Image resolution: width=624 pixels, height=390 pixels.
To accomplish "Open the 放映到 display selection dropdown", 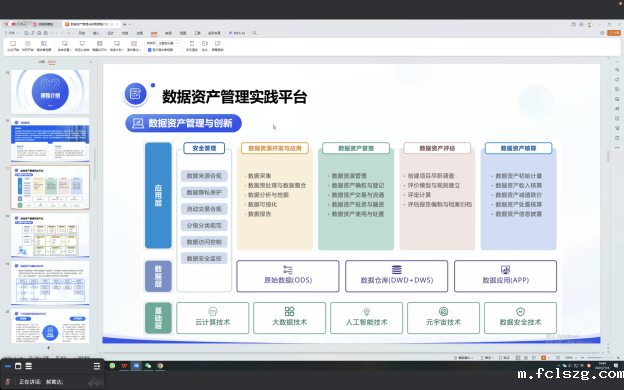I will (169, 43).
